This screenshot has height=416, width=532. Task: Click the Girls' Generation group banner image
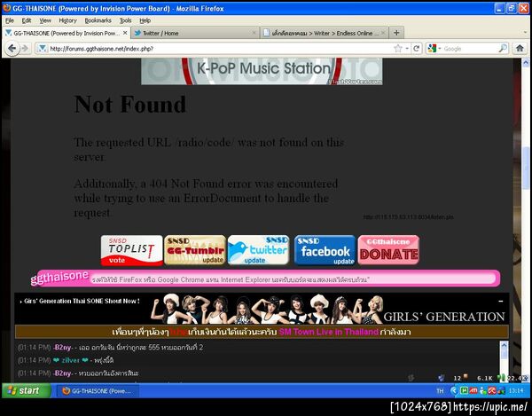[268, 309]
